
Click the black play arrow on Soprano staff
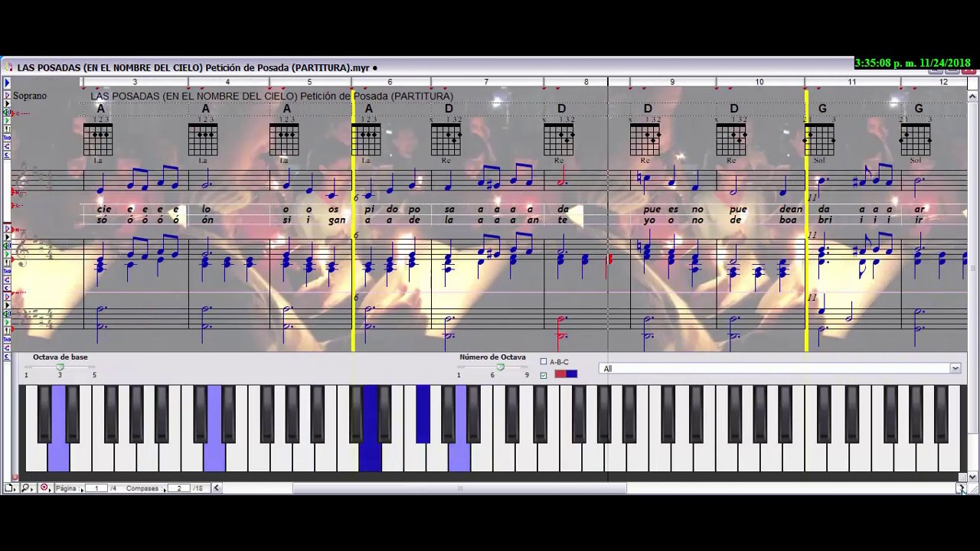coord(7,103)
